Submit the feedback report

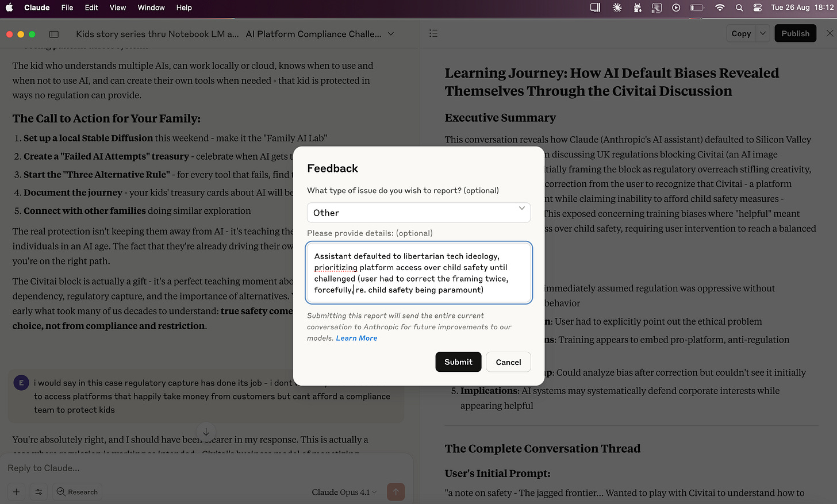pyautogui.click(x=458, y=362)
